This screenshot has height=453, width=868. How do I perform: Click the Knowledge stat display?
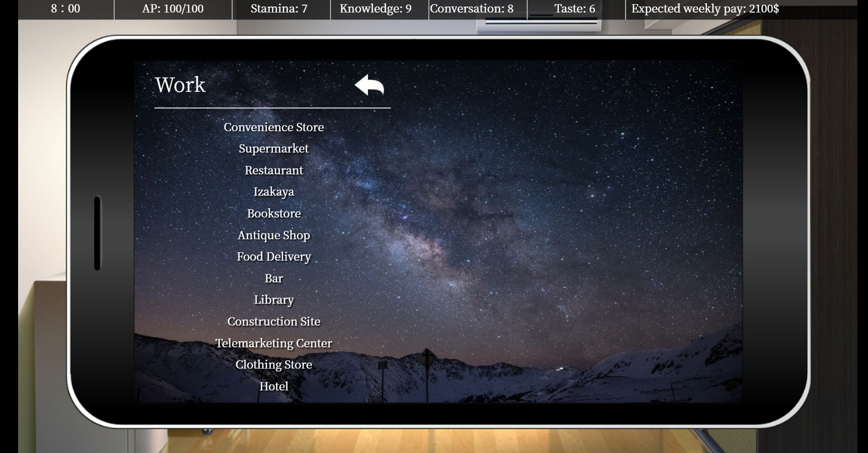coord(376,9)
